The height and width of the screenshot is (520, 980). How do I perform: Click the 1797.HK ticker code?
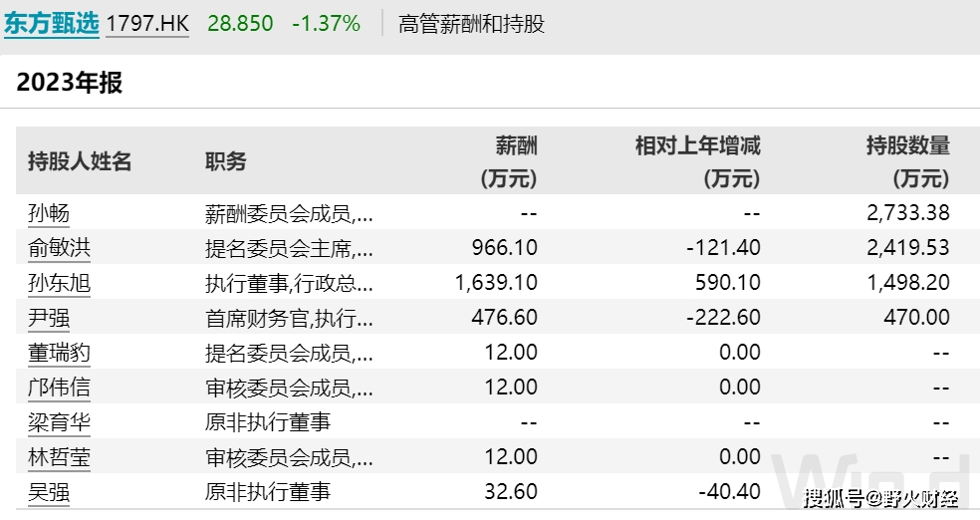148,23
